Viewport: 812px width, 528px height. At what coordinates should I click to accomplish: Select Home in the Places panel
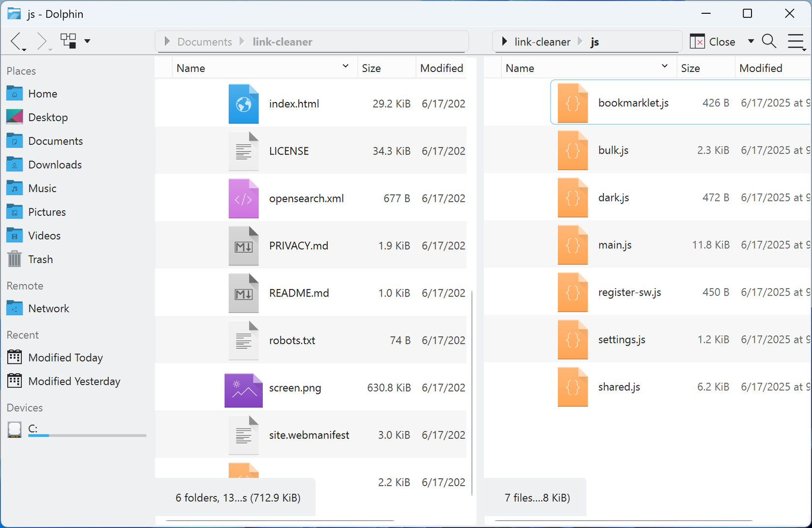coord(43,93)
